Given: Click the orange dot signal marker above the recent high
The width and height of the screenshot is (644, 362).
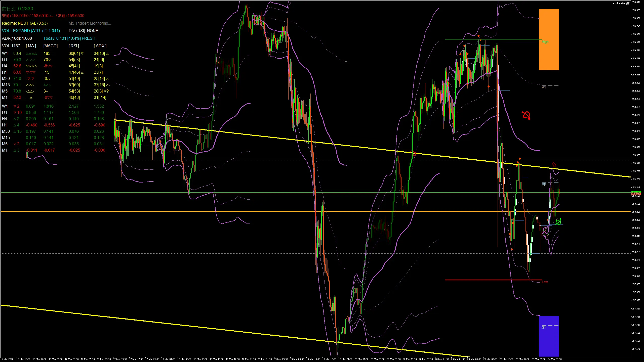Looking at the screenshot, I should pyautogui.click(x=478, y=35).
